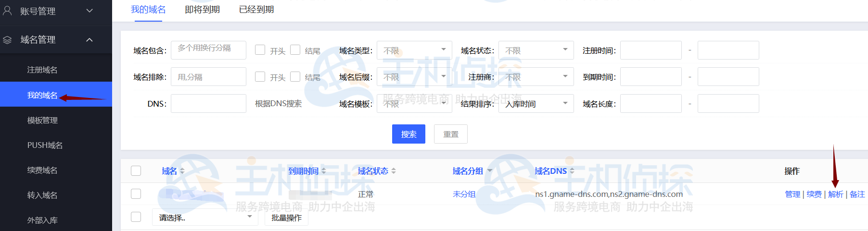Click the ns1.gname-dns.com DNS cell text
868x231 pixels.
point(609,194)
